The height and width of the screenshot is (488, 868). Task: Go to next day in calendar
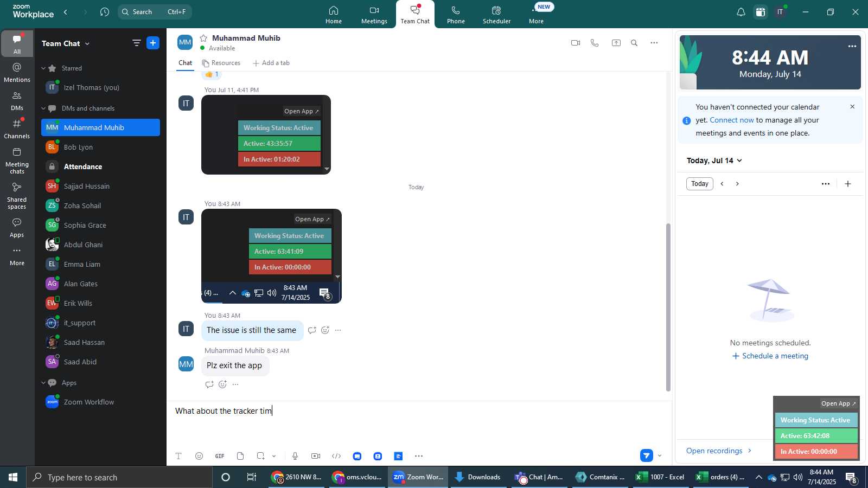click(737, 184)
